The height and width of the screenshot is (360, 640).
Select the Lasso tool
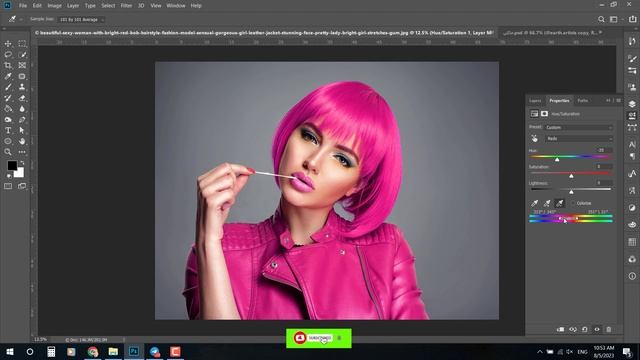[8, 55]
